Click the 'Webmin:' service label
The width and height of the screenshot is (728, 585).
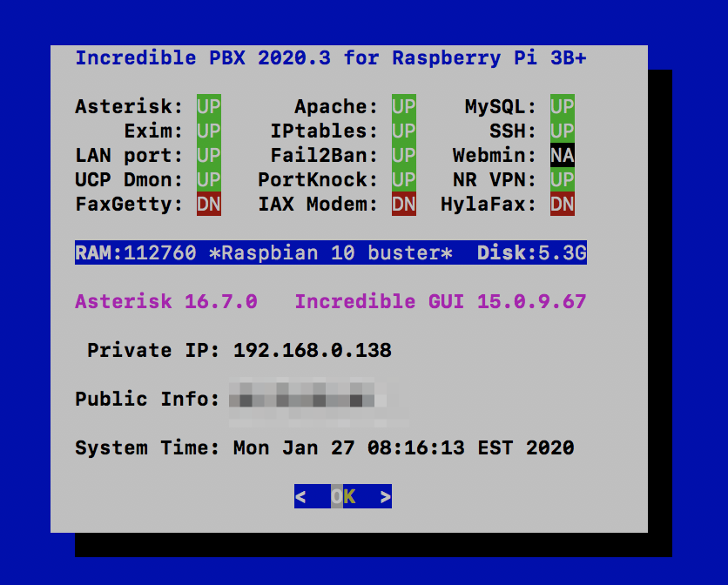pos(495,156)
